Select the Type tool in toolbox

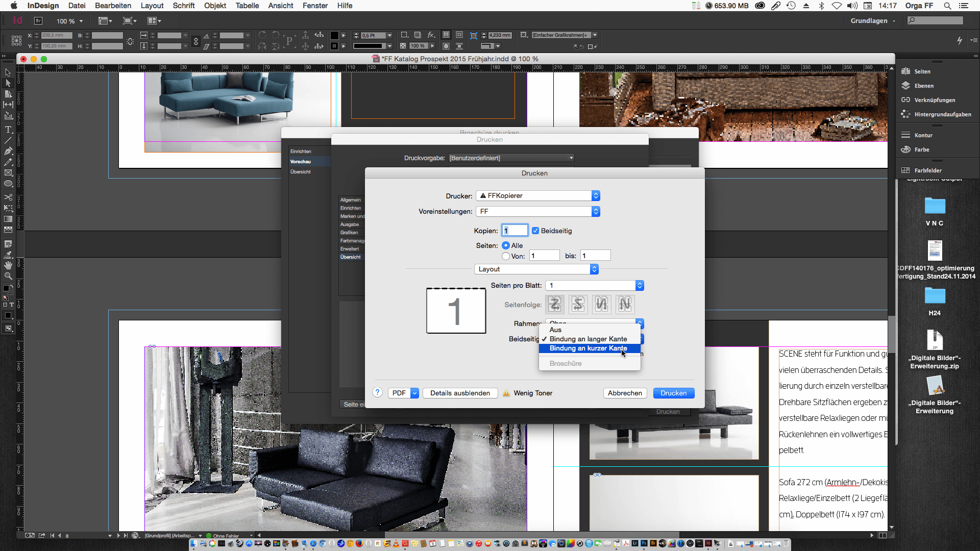click(x=8, y=130)
